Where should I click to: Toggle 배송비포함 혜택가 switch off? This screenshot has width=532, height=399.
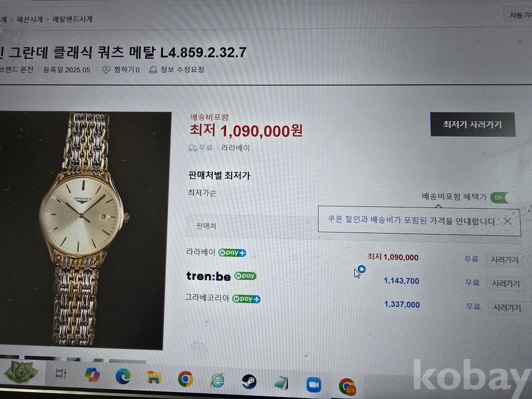coord(504,197)
